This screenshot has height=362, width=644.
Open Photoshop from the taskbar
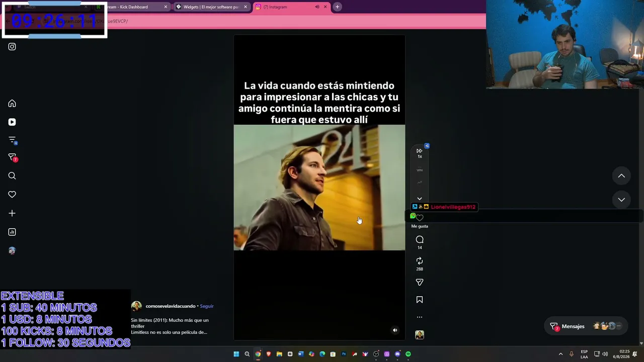coord(344,354)
